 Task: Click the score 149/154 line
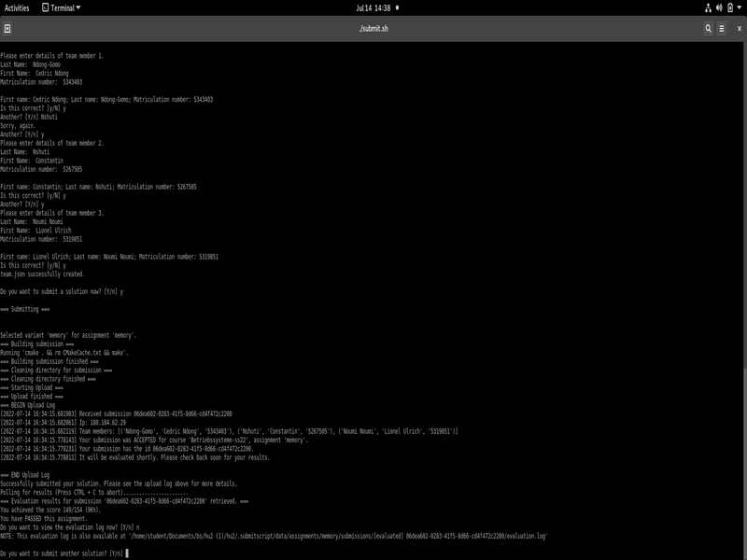tap(50, 511)
